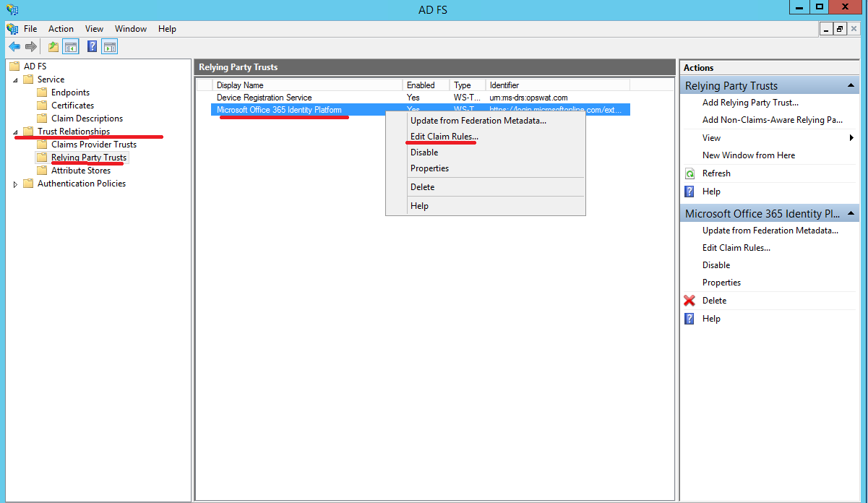Image resolution: width=868 pixels, height=503 pixels.
Task: Click the Back arrow toolbar icon
Action: (x=14, y=47)
